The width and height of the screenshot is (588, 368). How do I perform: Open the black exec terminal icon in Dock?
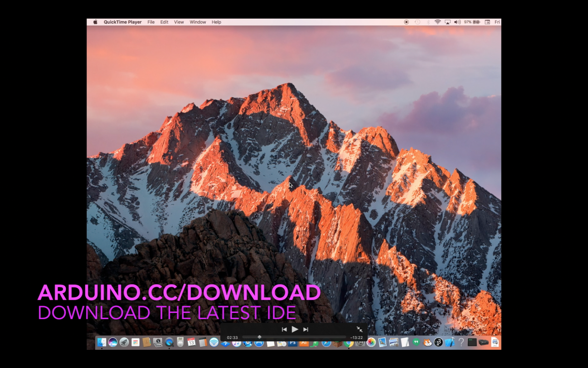[472, 342]
